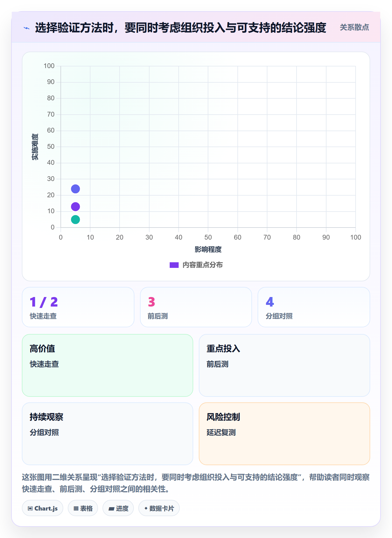Image resolution: width=392 pixels, height=538 pixels.
Task: Click the Chart.js tag chip
Action: (43, 508)
